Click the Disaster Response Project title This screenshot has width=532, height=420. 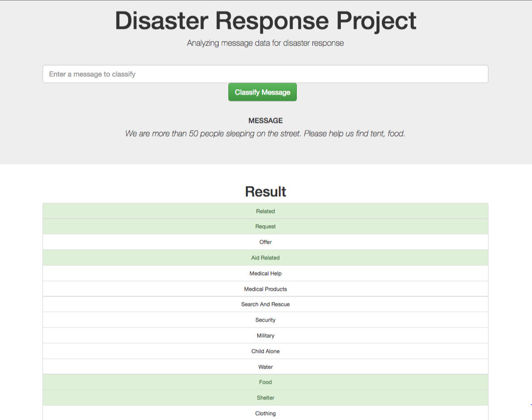266,21
